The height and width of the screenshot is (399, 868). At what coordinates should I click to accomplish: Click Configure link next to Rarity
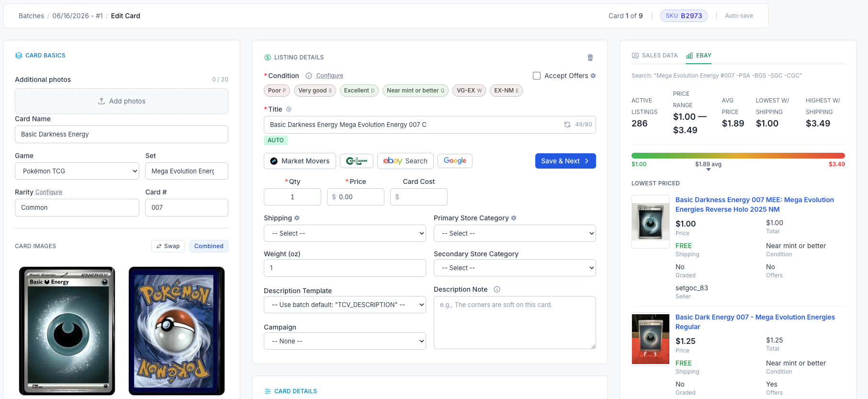[49, 192]
